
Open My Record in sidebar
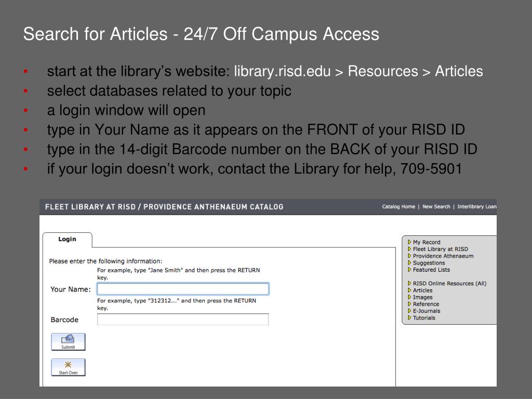point(427,242)
